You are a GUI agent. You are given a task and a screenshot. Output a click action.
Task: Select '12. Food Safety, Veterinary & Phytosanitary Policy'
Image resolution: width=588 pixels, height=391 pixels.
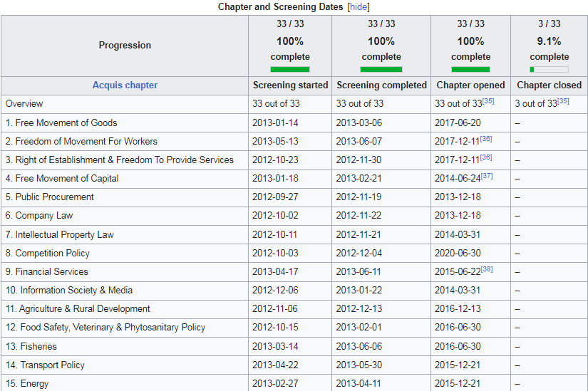[x=105, y=328]
